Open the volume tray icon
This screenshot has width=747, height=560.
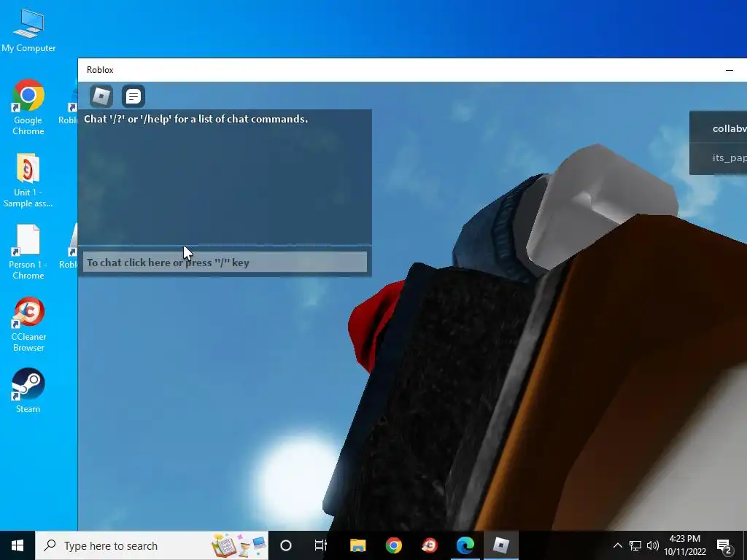point(653,545)
